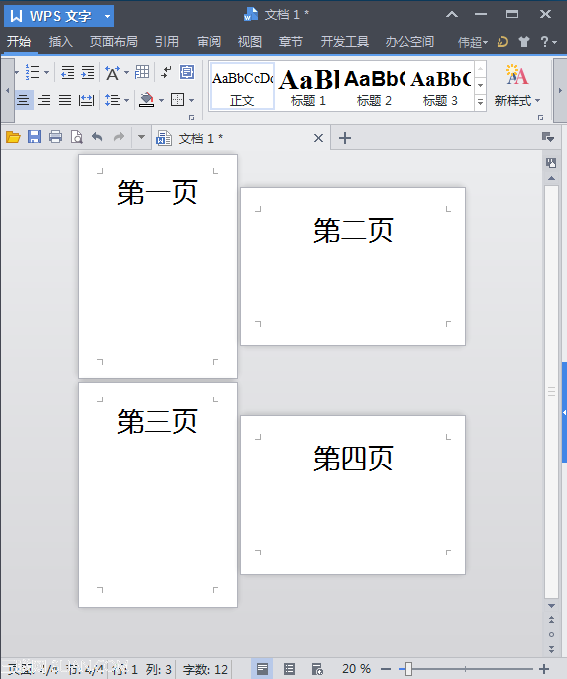Switch to page layout view in status bar
Screen dimensions: 567x679
click(x=262, y=669)
